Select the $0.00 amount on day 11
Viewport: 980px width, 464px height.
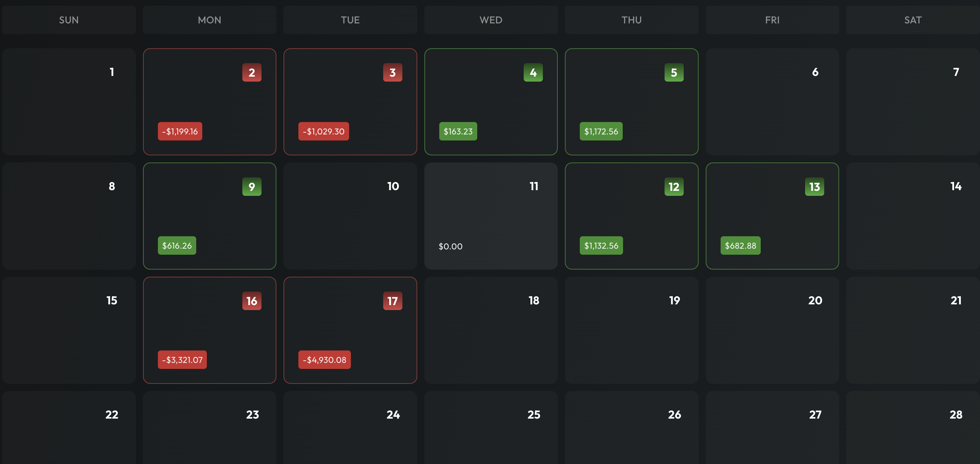450,247
